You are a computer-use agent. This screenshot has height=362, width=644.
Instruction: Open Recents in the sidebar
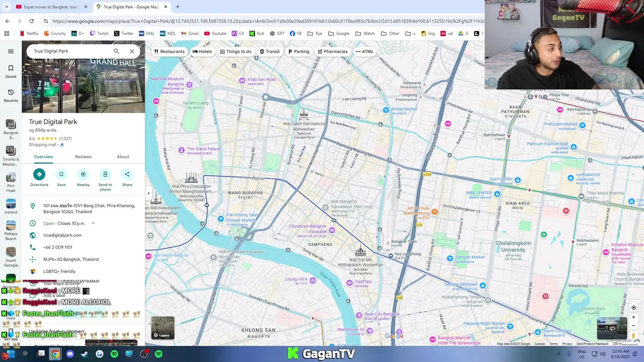tap(11, 96)
